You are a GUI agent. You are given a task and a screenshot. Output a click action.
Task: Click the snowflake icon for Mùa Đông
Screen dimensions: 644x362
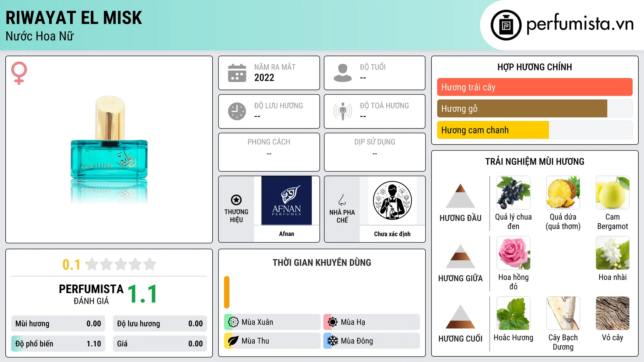click(332, 341)
